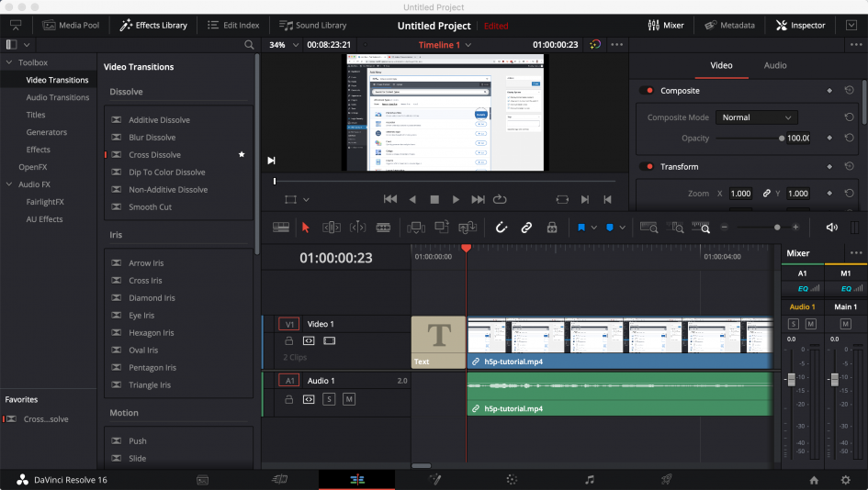Toggle favorite star on Cross Dissolve
This screenshot has width=868, height=490.
coord(242,154)
